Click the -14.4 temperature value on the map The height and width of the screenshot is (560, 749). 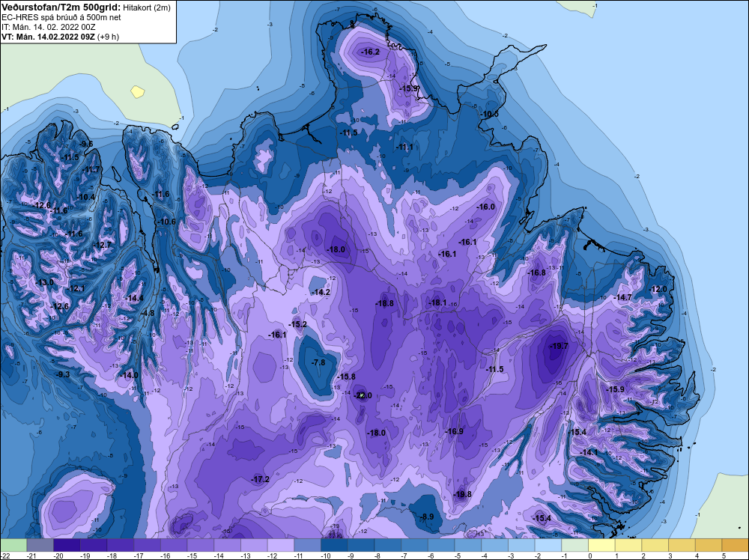[134, 299]
